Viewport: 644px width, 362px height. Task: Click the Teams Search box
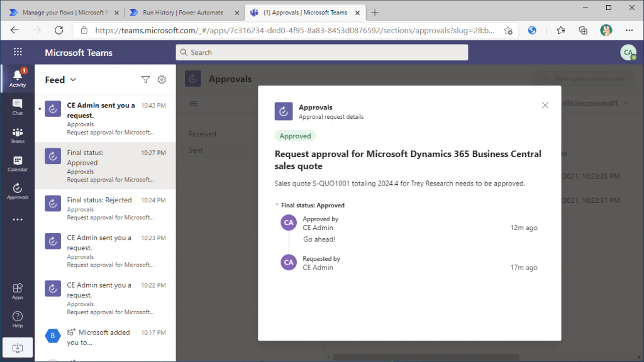[x=322, y=53]
